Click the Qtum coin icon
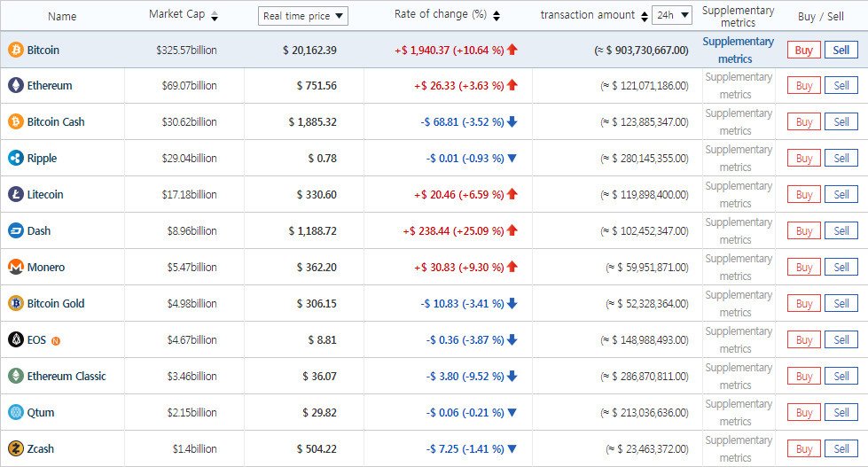The width and height of the screenshot is (868, 467). pos(16,413)
